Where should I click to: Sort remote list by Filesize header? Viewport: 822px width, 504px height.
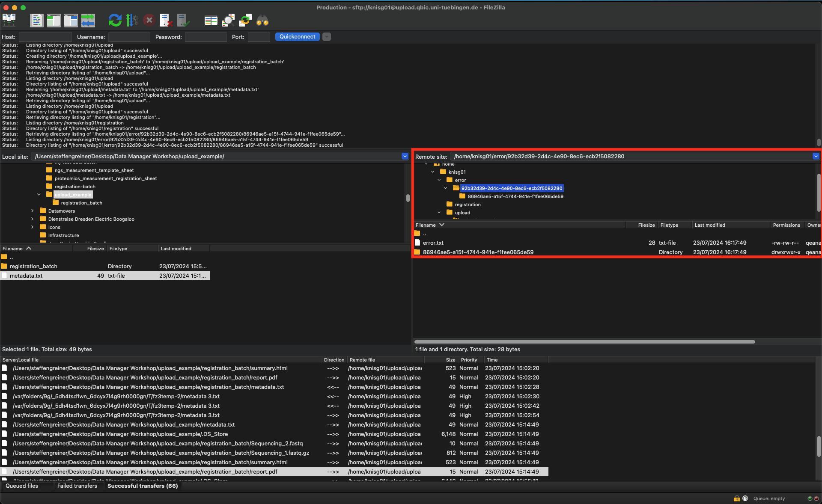tap(641, 225)
